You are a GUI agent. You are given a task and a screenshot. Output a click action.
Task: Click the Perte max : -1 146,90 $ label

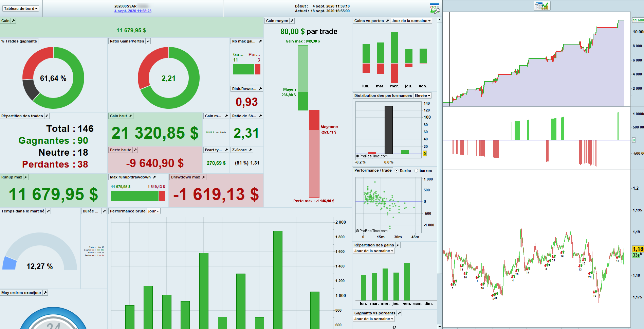314,201
